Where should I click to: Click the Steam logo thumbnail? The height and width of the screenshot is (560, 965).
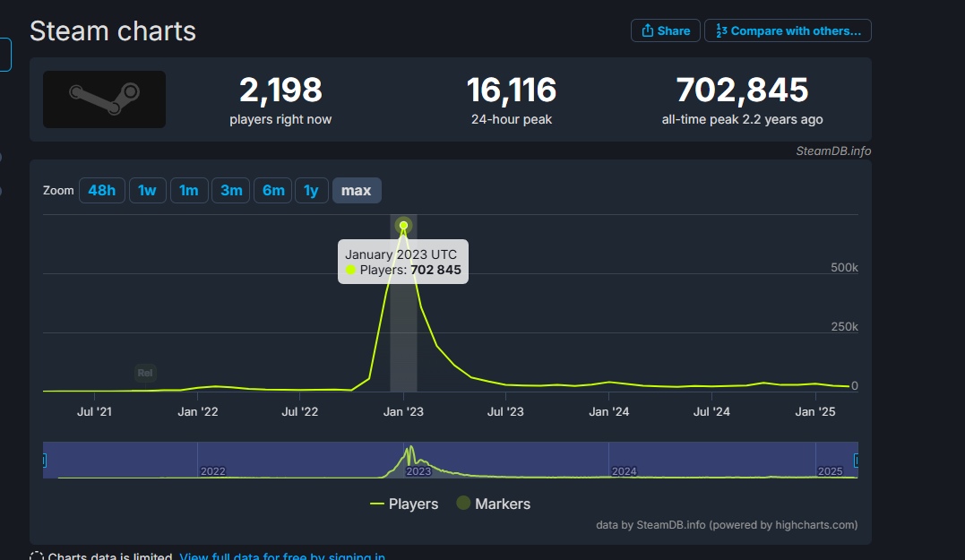coord(104,99)
